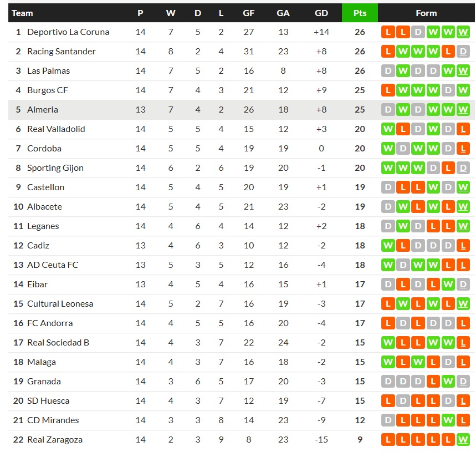Click the W form badge for Eibar
The width and height of the screenshot is (476, 457).
(x=449, y=285)
